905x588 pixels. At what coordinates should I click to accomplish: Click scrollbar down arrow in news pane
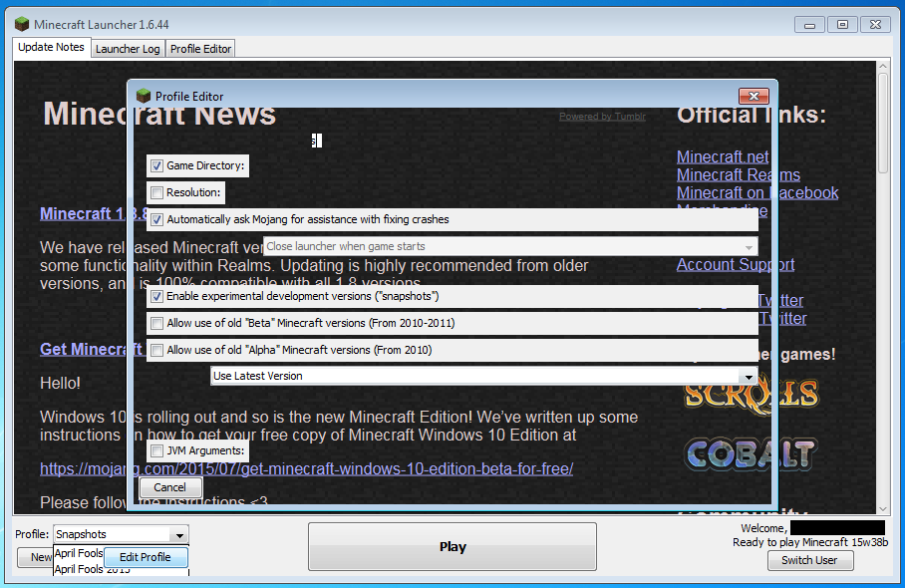(883, 509)
